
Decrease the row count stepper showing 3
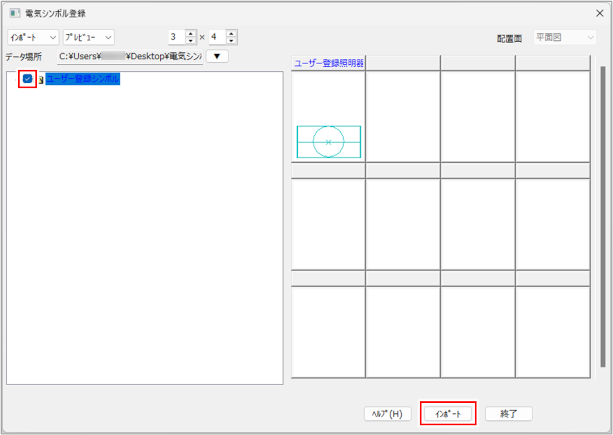(191, 41)
